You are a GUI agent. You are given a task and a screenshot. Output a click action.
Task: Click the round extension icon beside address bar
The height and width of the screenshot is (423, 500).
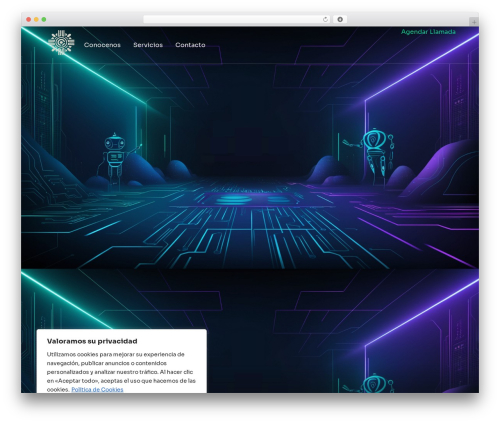click(x=340, y=19)
